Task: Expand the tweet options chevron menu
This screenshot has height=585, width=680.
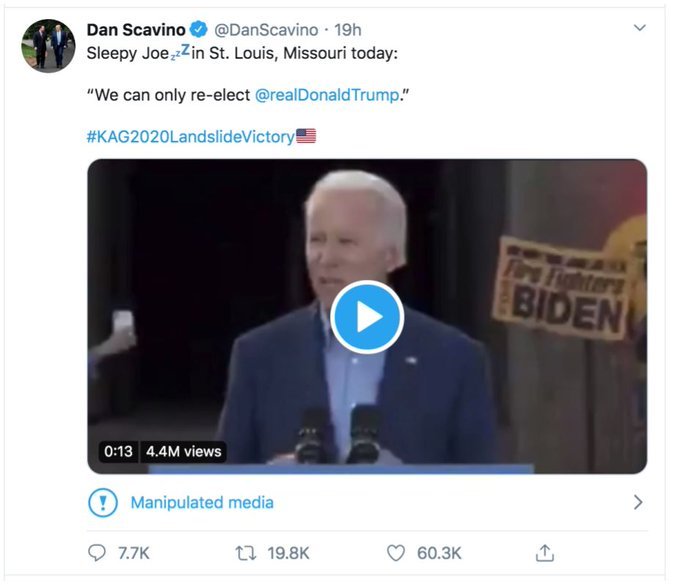Action: [640, 28]
